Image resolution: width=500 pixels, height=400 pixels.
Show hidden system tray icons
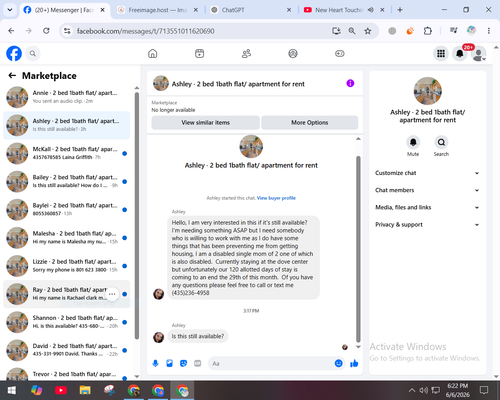(412, 390)
